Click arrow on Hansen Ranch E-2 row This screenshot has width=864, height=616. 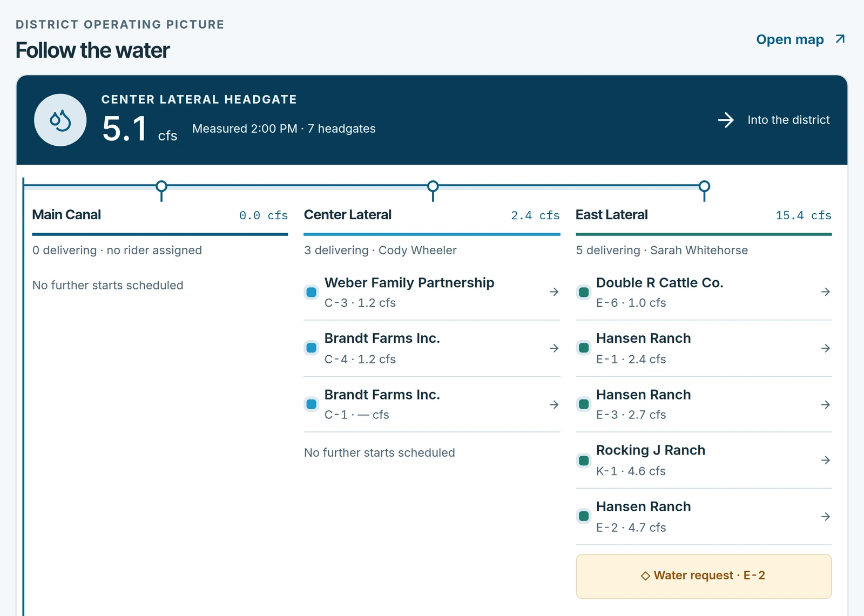[826, 517]
